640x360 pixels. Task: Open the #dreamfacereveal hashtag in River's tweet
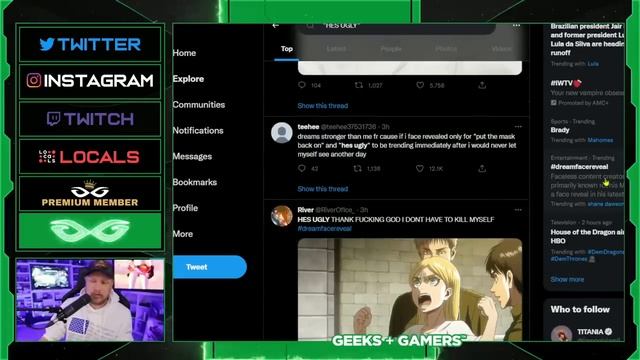(x=324, y=229)
